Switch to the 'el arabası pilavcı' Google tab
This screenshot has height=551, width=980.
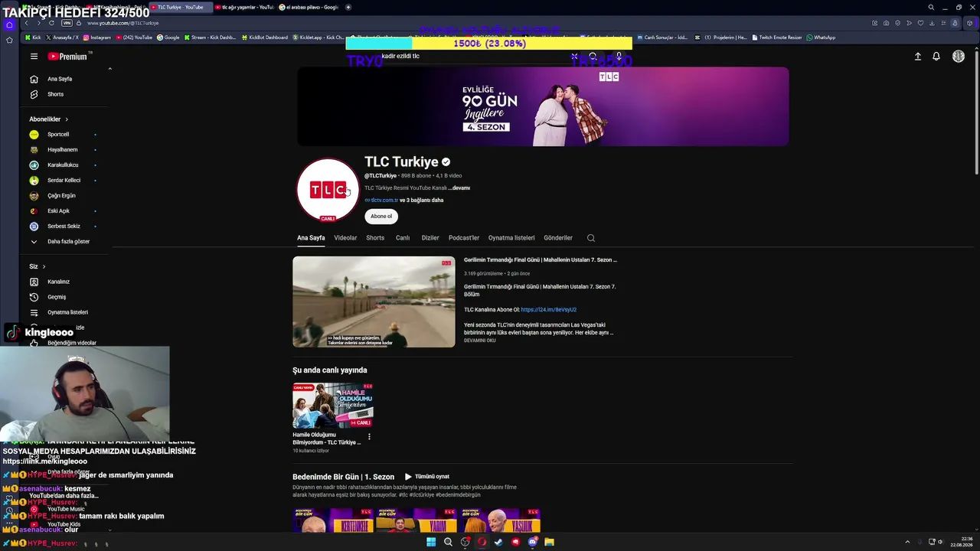tap(309, 7)
